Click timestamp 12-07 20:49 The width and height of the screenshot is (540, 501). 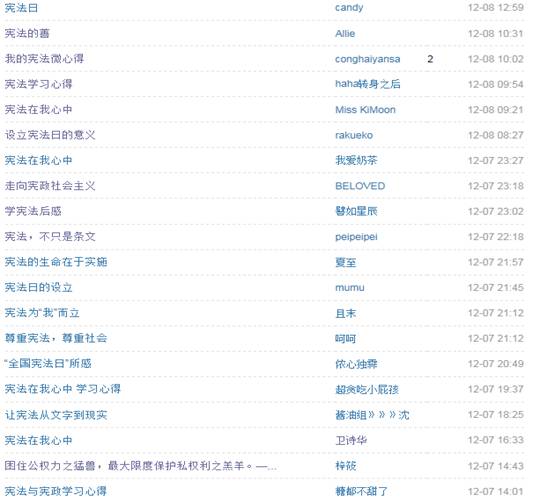pos(496,364)
